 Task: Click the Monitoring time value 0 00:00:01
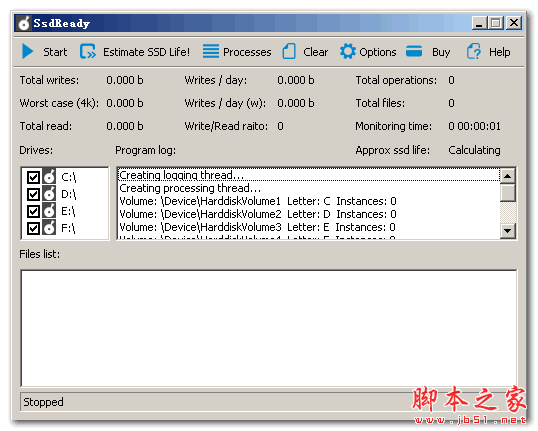pyautogui.click(x=474, y=126)
